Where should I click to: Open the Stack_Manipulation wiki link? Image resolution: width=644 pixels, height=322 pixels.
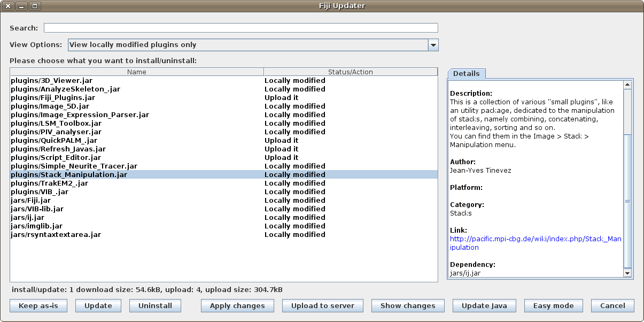pyautogui.click(x=536, y=243)
